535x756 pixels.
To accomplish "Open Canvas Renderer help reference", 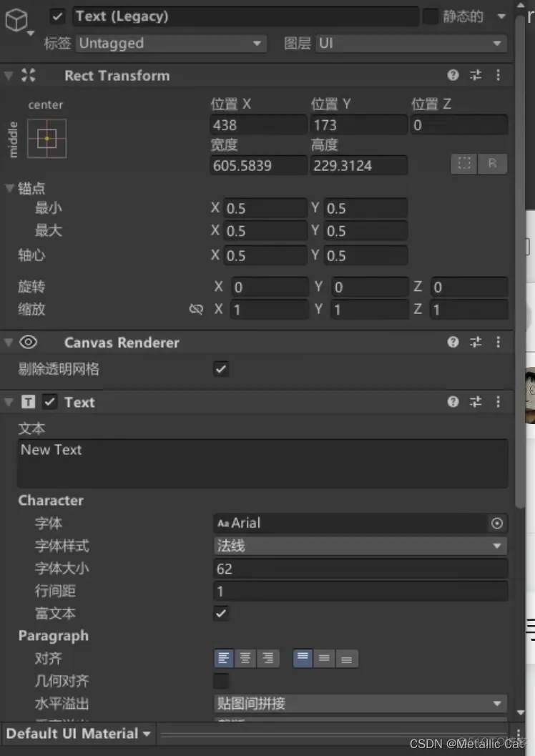I will coord(453,343).
